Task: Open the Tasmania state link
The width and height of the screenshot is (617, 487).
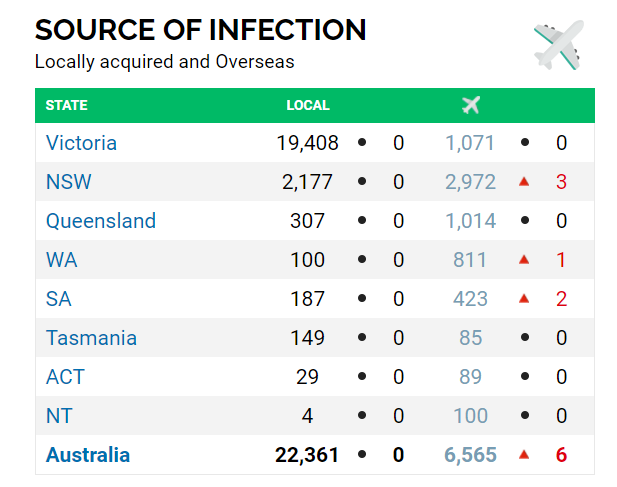Action: coord(91,338)
